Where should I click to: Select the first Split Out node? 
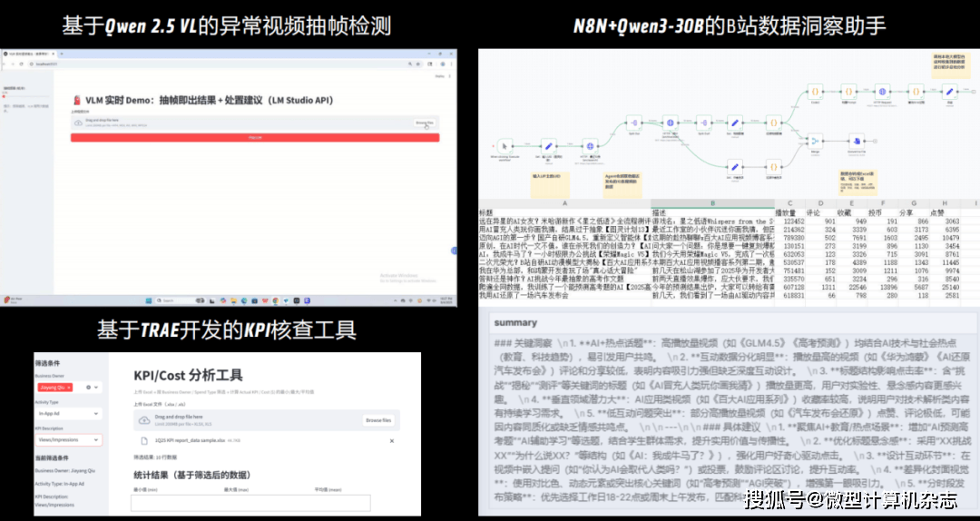(x=632, y=123)
